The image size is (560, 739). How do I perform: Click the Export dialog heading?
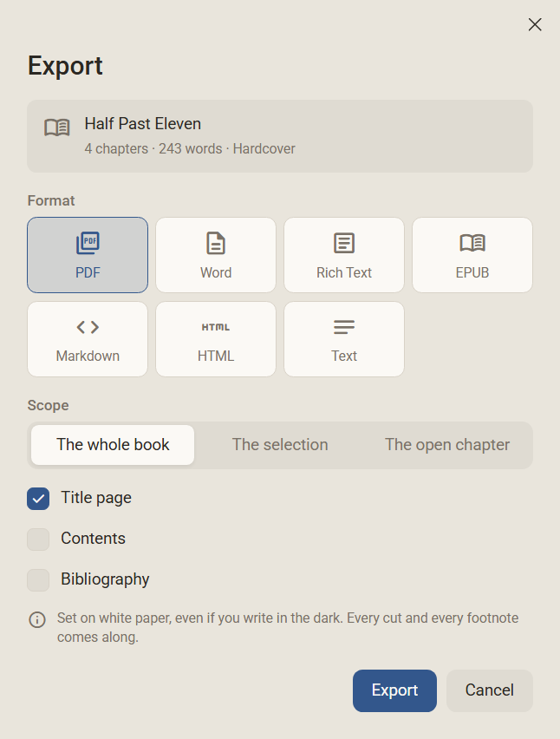coord(65,66)
